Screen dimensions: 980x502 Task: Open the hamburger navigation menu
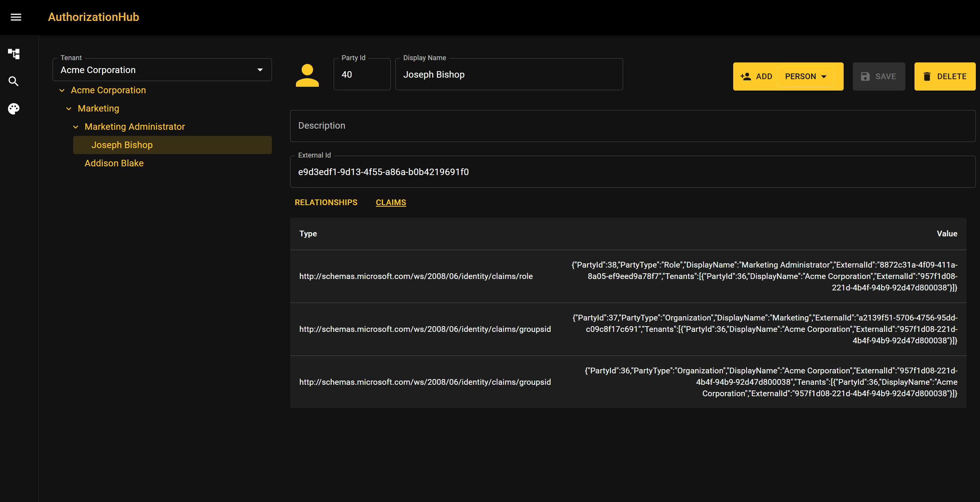[x=16, y=17]
